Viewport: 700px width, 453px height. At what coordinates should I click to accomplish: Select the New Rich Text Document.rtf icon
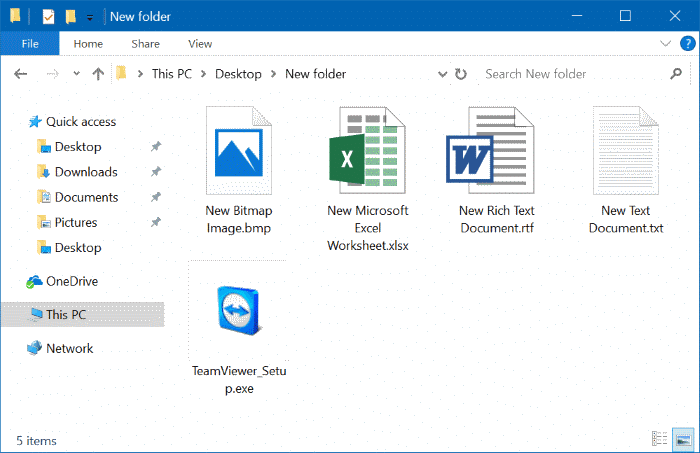click(x=490, y=150)
